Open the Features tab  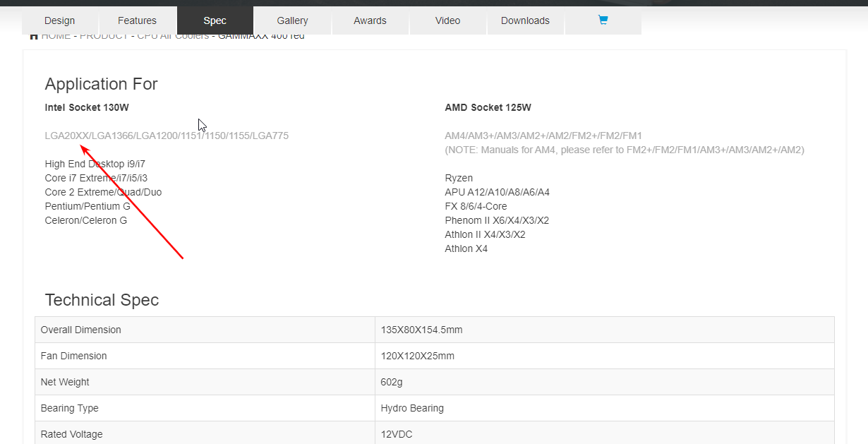137,20
